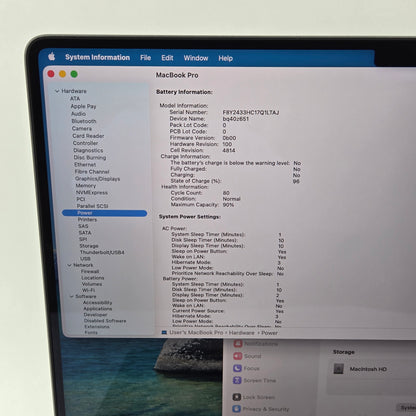Image resolution: width=416 pixels, height=416 pixels.
Task: Select Storage in the sidebar
Action: pos(89,246)
